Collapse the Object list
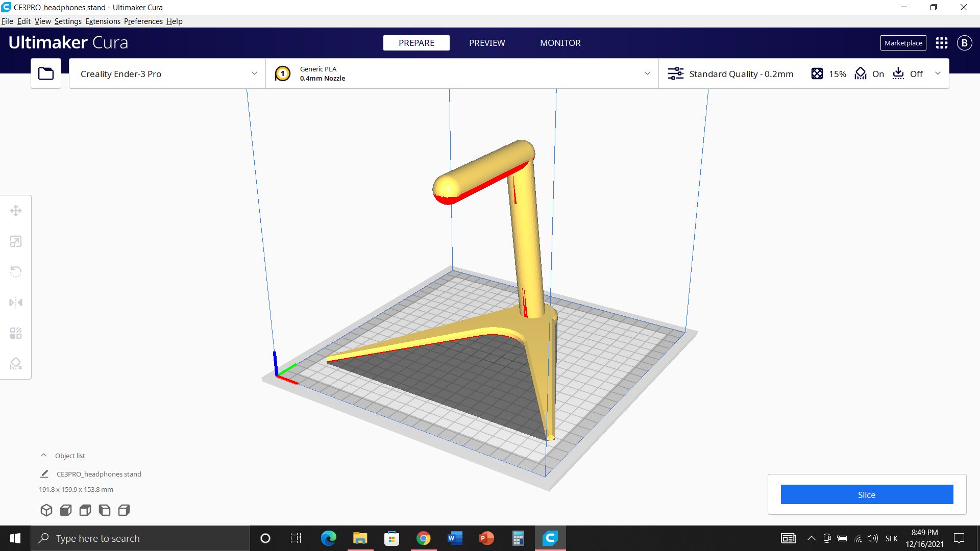980x551 pixels. 44,456
